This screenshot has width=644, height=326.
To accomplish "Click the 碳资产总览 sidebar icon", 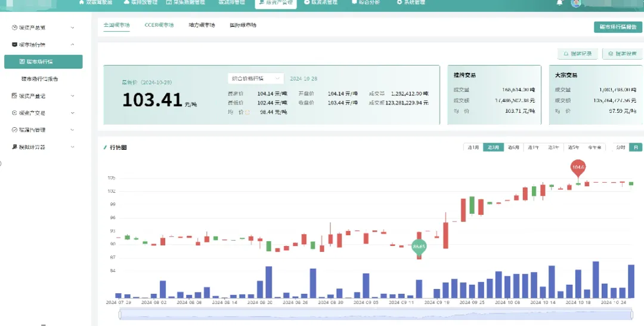I will tap(14, 27).
